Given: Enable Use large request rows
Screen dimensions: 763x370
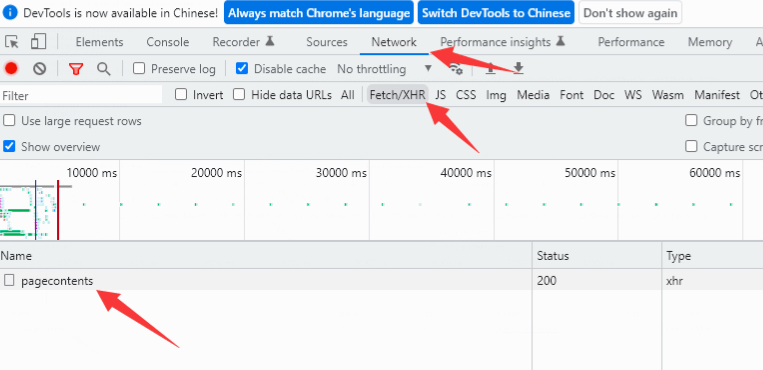Looking at the screenshot, I should (9, 120).
